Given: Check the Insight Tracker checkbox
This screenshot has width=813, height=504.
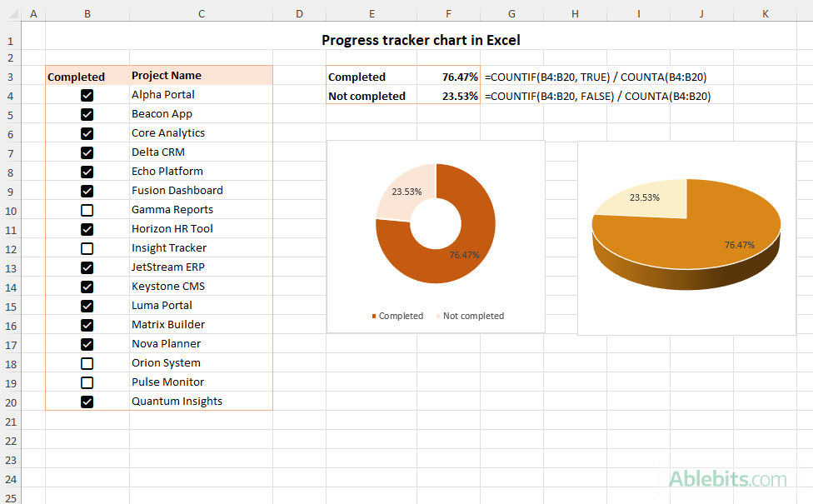Looking at the screenshot, I should click(87, 248).
